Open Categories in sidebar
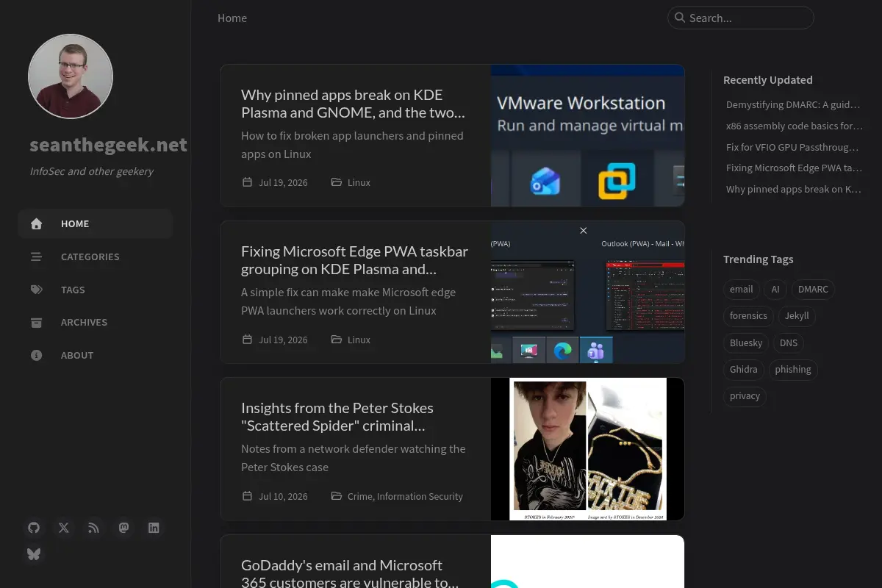Viewport: 882px width, 588px height. click(96, 257)
